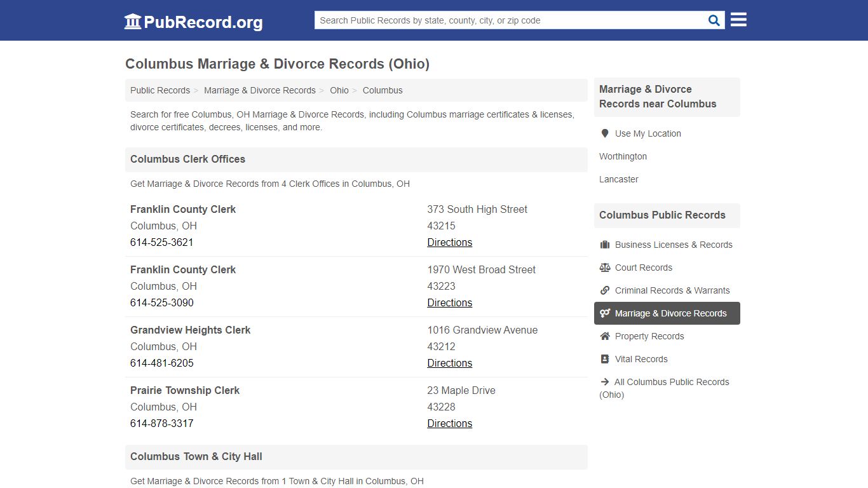Click the PubRecord.org building logo icon
Screen dimensions: 868x488
pos(133,22)
